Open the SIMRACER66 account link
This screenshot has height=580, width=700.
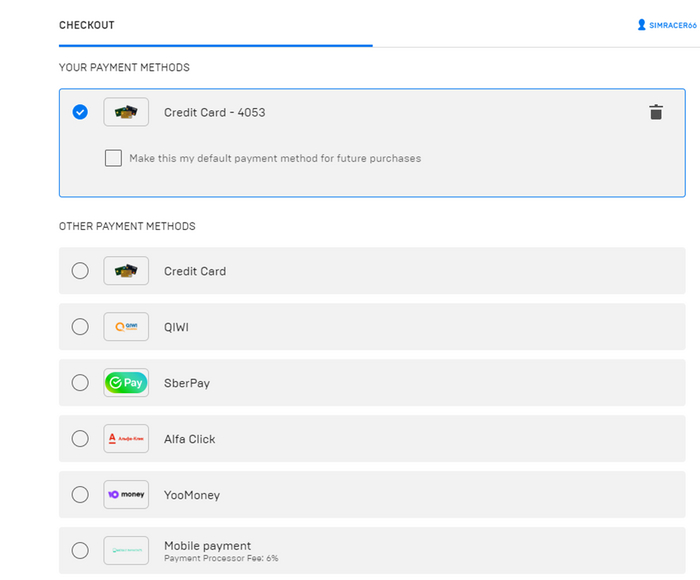point(673,25)
